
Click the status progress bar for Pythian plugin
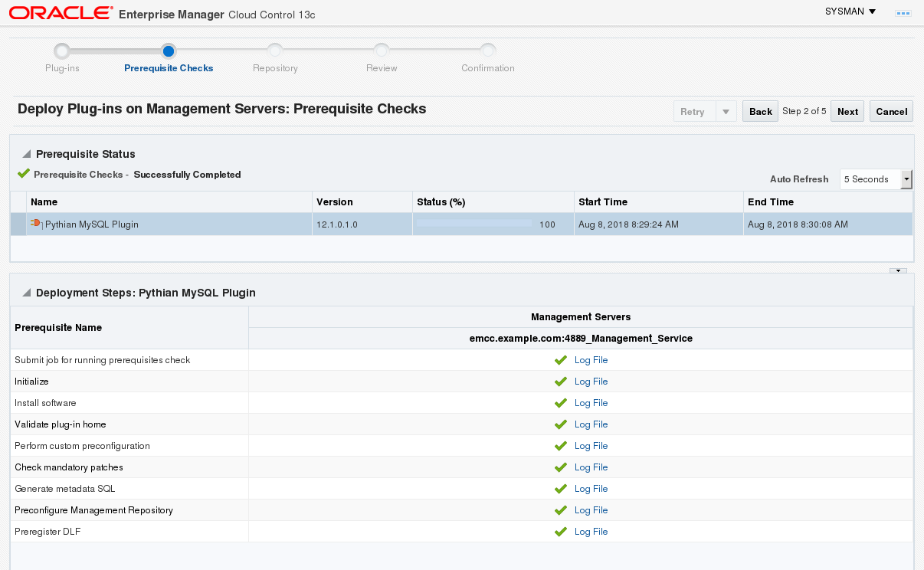point(473,224)
